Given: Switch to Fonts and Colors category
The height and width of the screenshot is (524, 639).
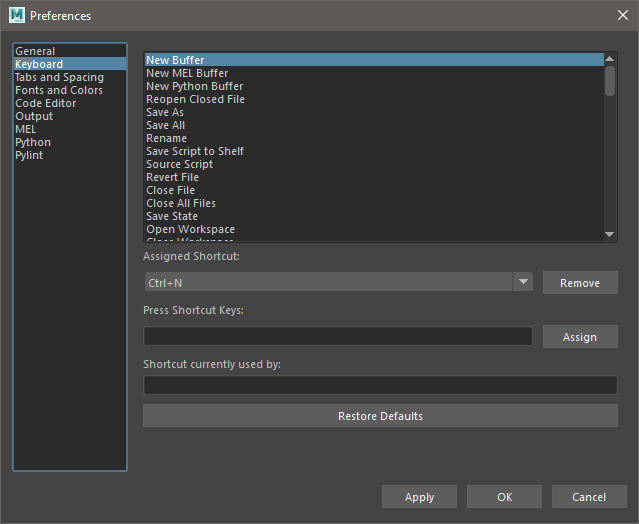Looking at the screenshot, I should 58,90.
